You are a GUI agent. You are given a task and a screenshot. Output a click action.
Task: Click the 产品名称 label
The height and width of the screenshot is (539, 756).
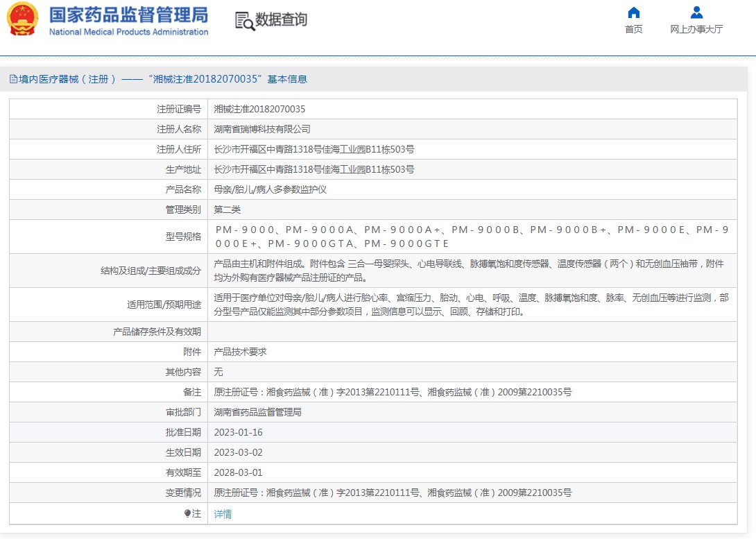coord(183,189)
